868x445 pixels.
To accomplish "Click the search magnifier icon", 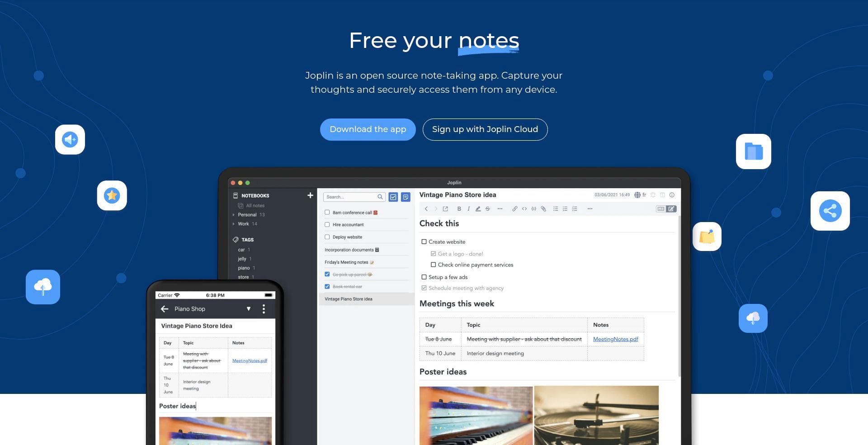I will tap(380, 197).
